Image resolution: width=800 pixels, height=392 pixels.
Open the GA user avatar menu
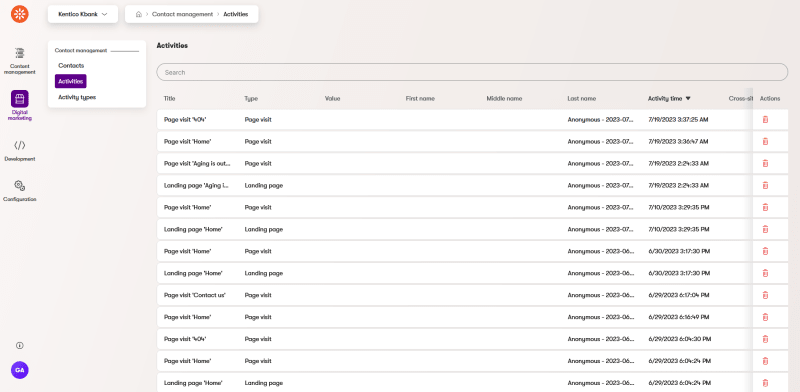pyautogui.click(x=19, y=370)
